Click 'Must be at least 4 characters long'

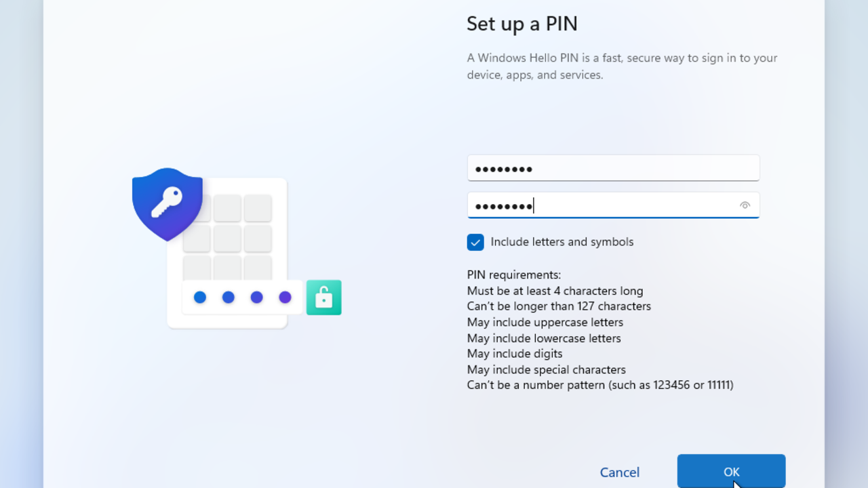pyautogui.click(x=555, y=291)
